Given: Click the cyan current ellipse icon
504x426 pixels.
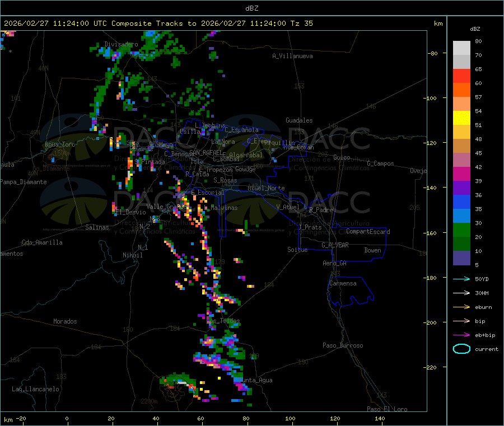Looking at the screenshot, I should [x=461, y=349].
